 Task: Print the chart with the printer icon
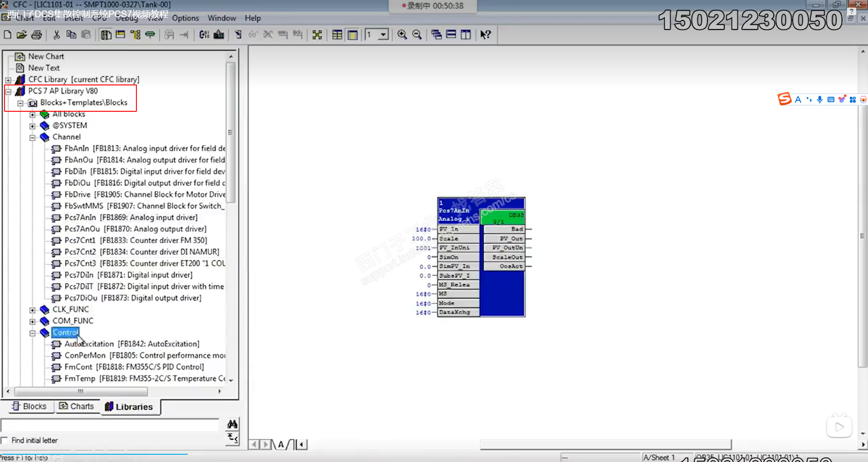pos(37,35)
